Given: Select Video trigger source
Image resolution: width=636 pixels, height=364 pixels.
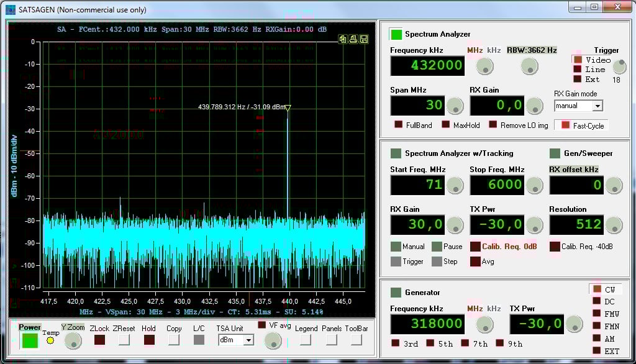Looking at the screenshot, I should pyautogui.click(x=578, y=60).
